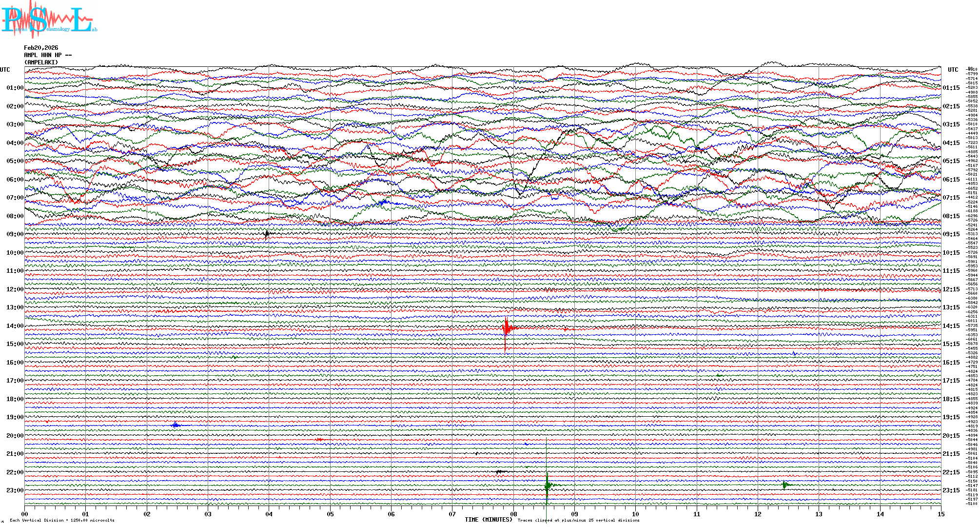This screenshot has width=980, height=527.
Task: Click minute tick label 04 on bottom axis
Action: click(x=269, y=514)
